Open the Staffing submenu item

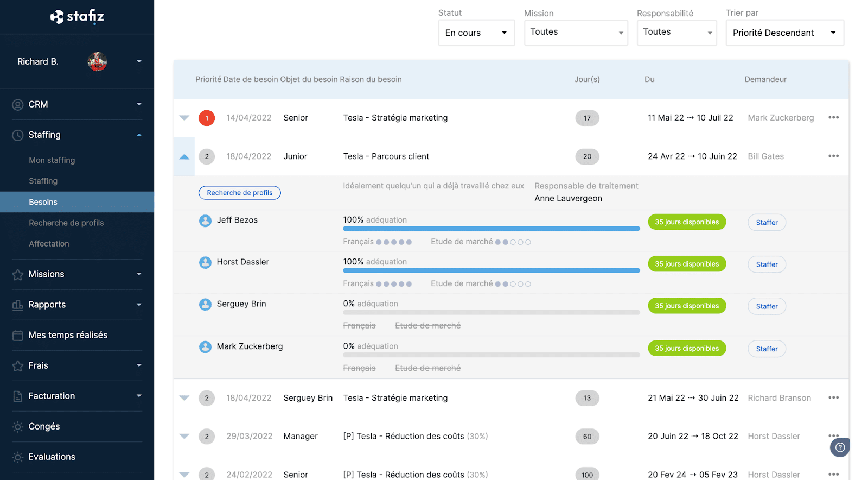coord(43,181)
